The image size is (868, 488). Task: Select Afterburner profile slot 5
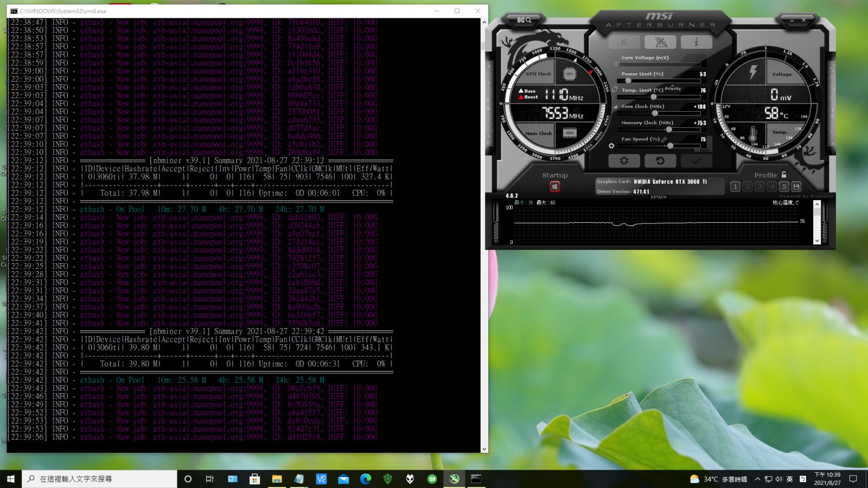tap(784, 187)
